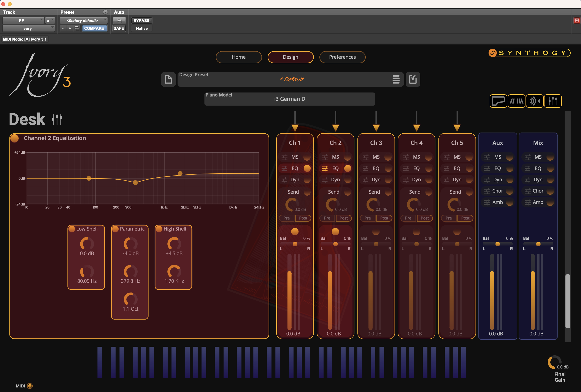Click the preset copy settings icon beside COMPARE
Viewport: 581px width, 392px height.
coord(77,28)
